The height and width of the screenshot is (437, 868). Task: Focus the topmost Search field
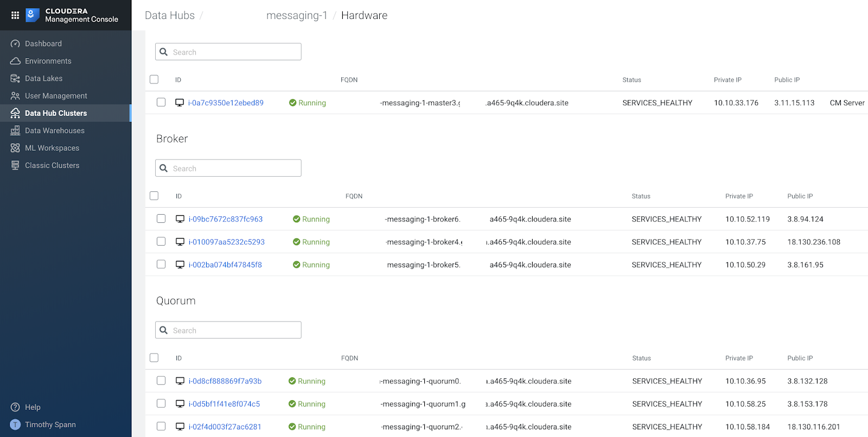tap(228, 52)
